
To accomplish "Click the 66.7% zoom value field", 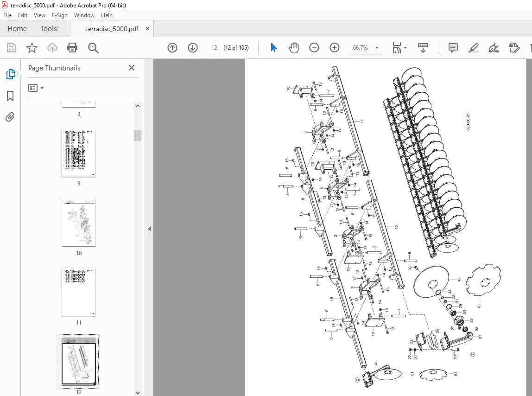I will click(361, 48).
